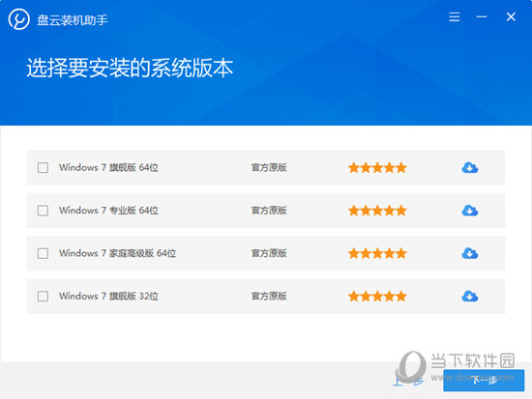Click the 下一步 next button

click(484, 381)
